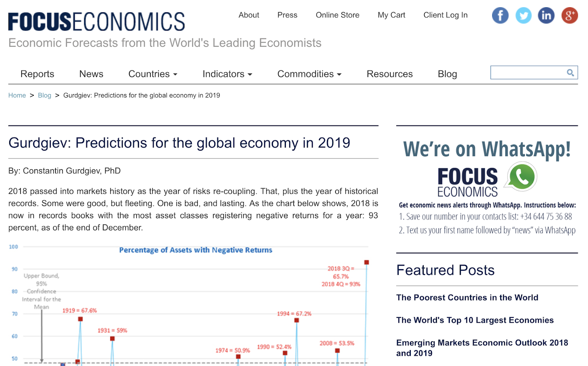Open the LinkedIn social icon
The height and width of the screenshot is (366, 588).
pyautogui.click(x=546, y=15)
